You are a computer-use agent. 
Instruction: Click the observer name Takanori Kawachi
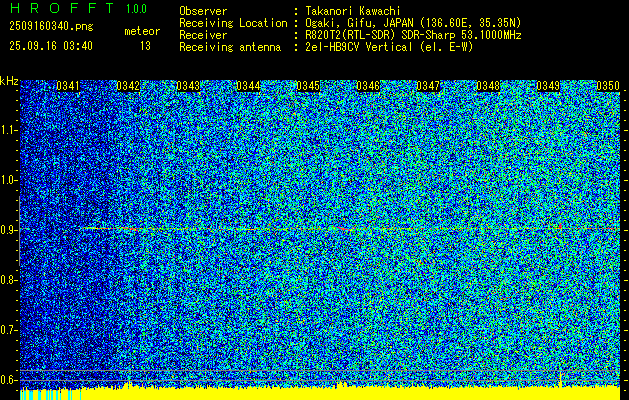coord(353,11)
